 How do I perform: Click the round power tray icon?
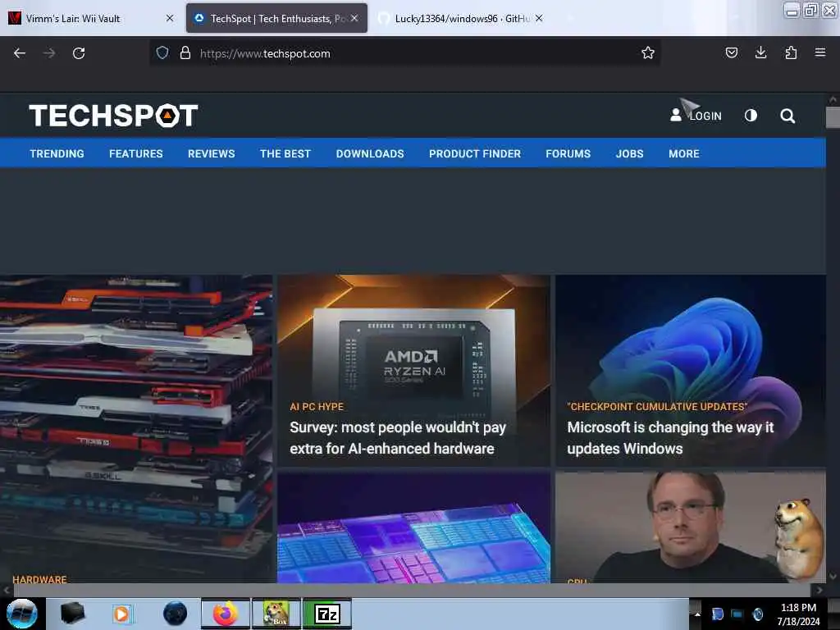[757, 614]
